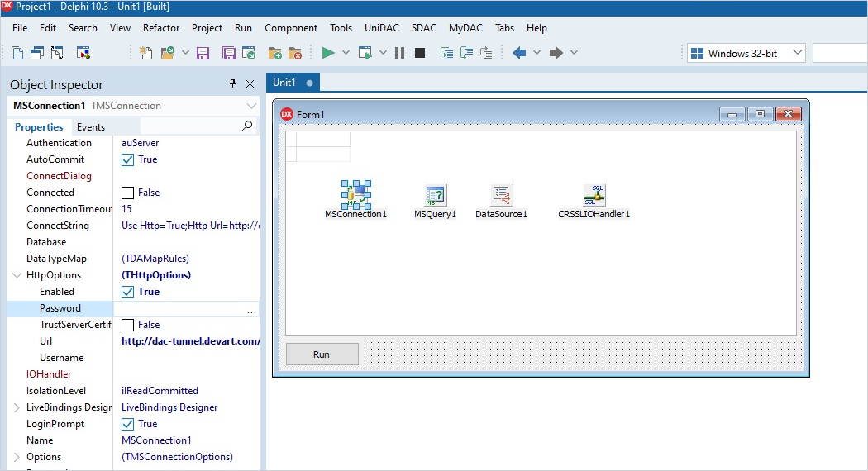
Task: Open the Windows 32-bit platform dropdown
Action: (797, 53)
